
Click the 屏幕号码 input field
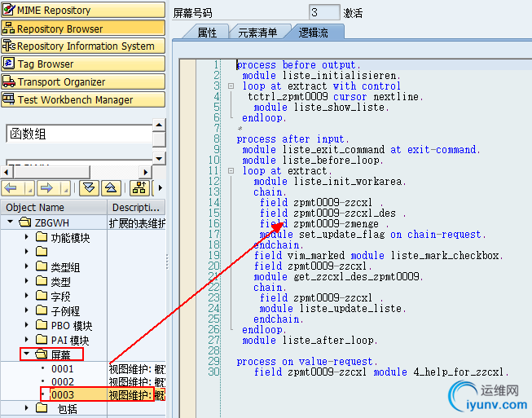coord(324,12)
